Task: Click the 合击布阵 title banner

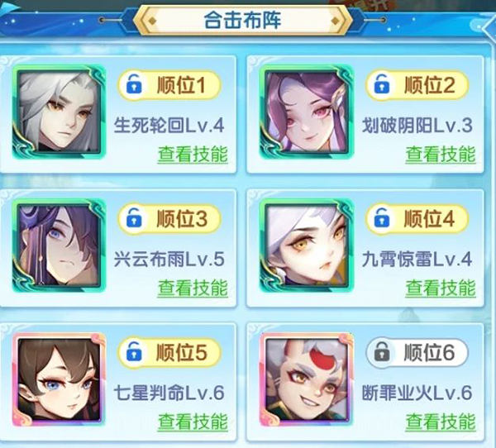Action: coord(242,20)
